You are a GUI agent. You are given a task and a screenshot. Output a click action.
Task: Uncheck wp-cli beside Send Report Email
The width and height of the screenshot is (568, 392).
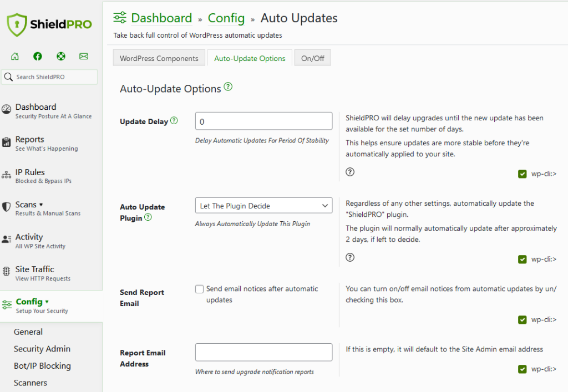522,320
